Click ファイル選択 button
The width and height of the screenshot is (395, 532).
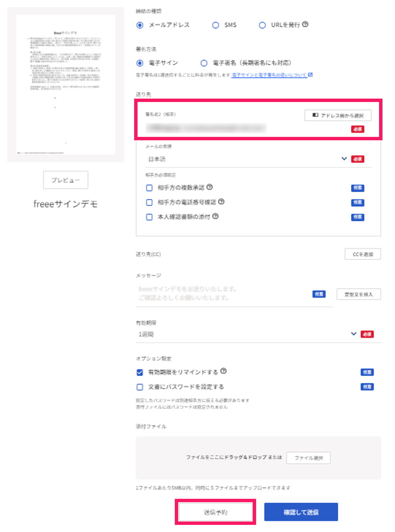pos(308,458)
